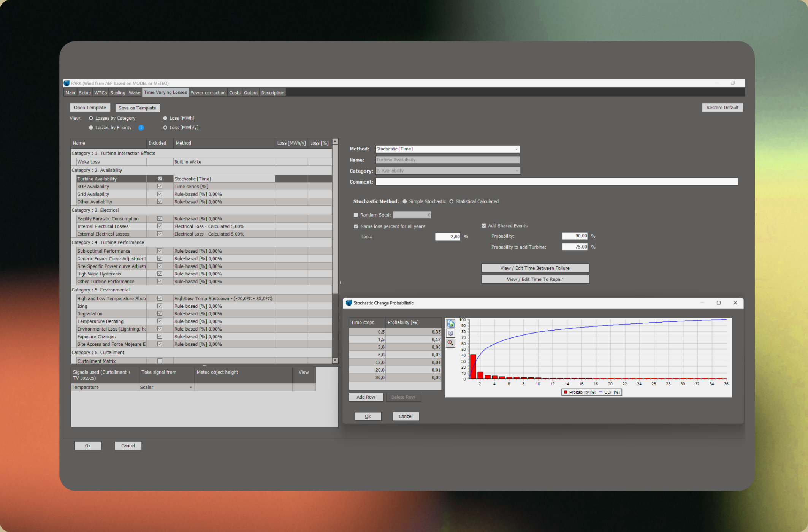Click the Probability 90,00 input field

coord(575,236)
